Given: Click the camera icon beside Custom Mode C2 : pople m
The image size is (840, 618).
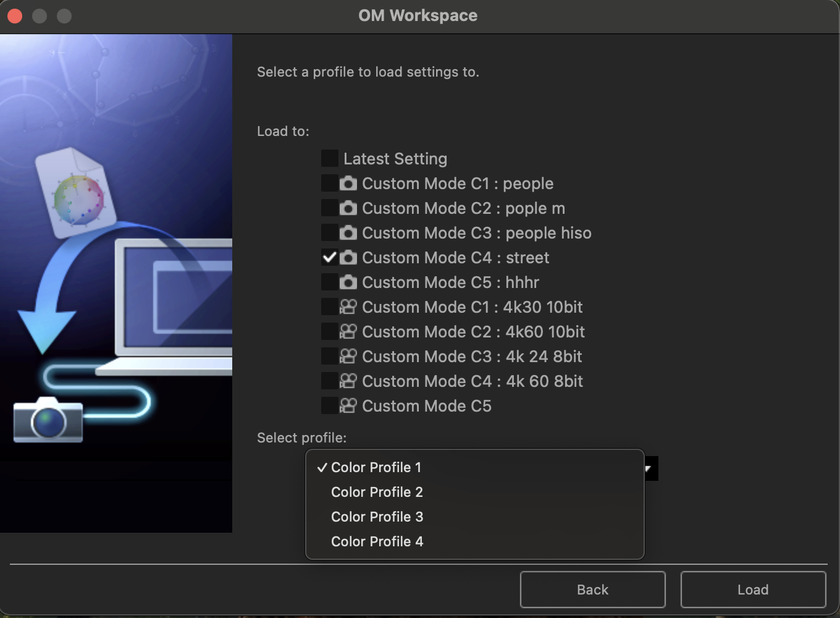Looking at the screenshot, I should click(348, 208).
